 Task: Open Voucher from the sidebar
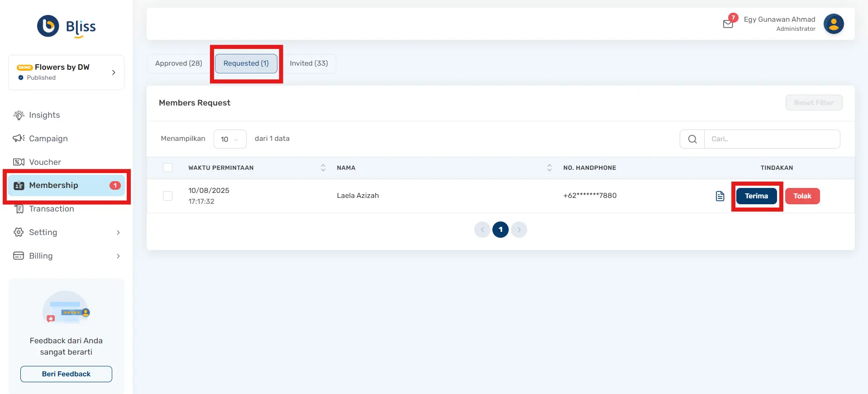[x=45, y=162]
